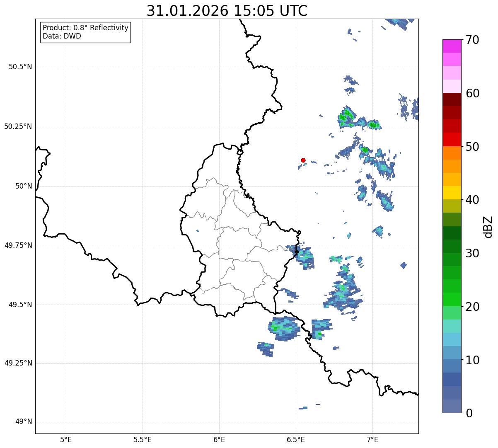498x448 pixels.
Task: Click the 5°E longitude label
Action: pos(66,439)
